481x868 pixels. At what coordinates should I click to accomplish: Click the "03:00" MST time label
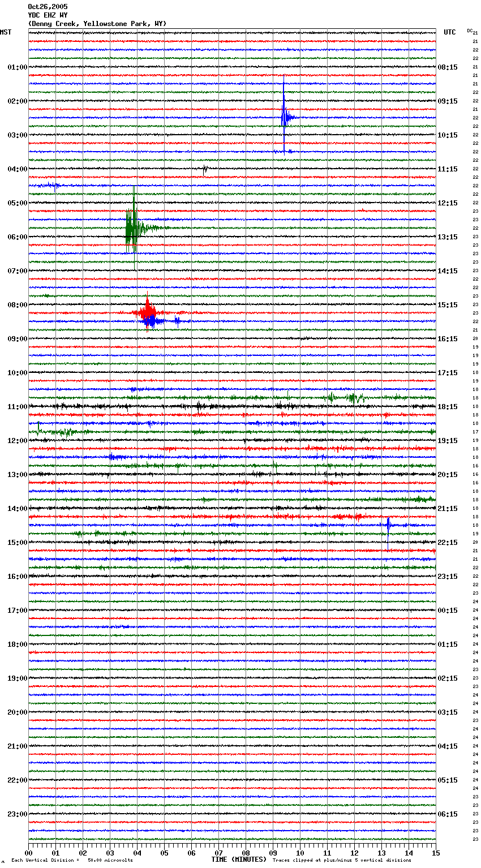pos(17,135)
